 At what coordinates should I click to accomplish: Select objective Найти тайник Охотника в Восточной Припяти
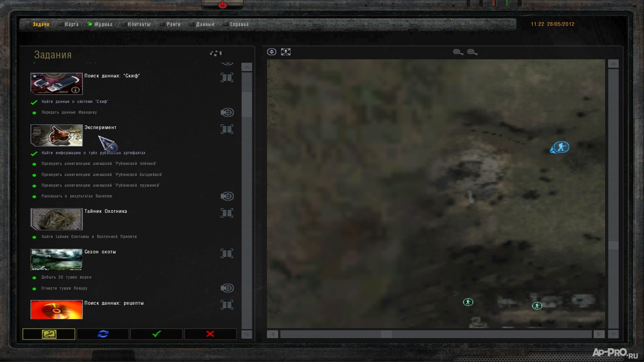pyautogui.click(x=89, y=237)
